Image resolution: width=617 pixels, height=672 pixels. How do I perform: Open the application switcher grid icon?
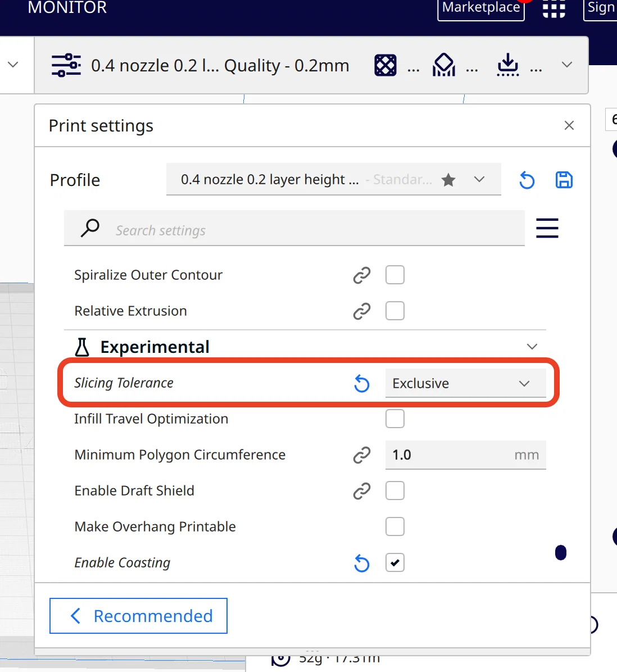click(554, 8)
